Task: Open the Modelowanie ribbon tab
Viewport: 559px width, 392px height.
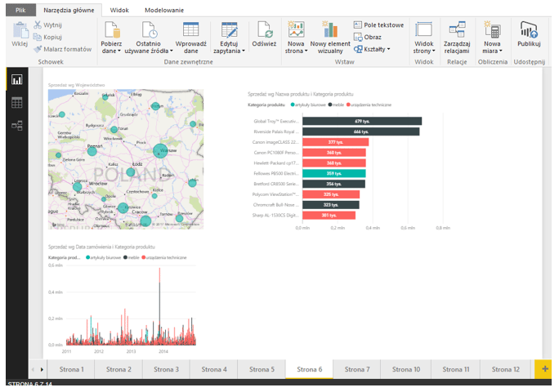Action: (163, 10)
